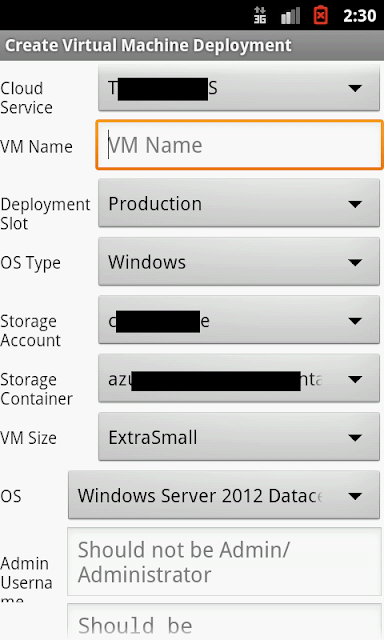The image size is (384, 640).
Task: Click the arrow on VM Size dropdown
Action: pos(355,438)
